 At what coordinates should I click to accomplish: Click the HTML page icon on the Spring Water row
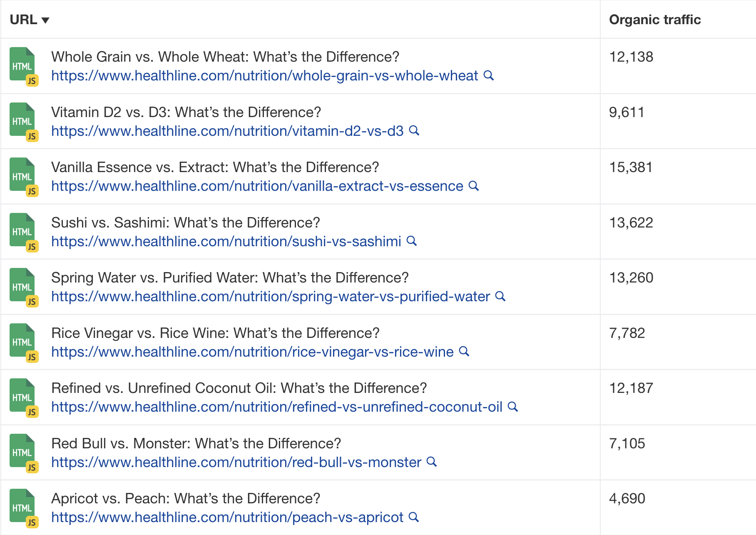(x=22, y=285)
